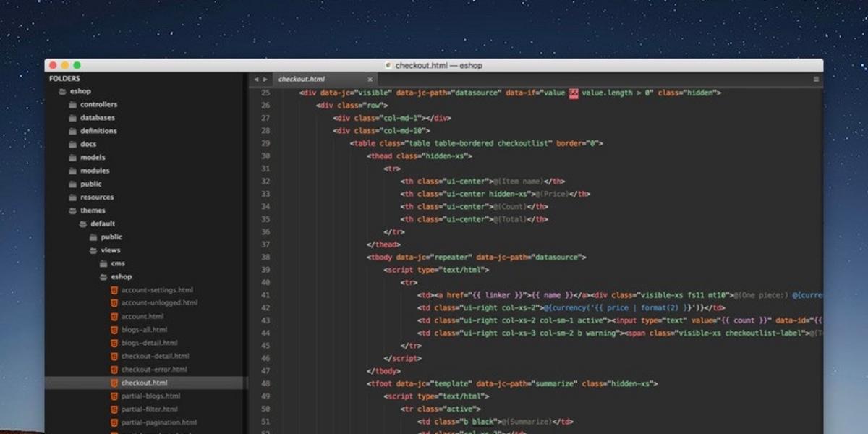Click the tfoot tag on line 48
868x434 pixels.
pyautogui.click(x=512, y=383)
